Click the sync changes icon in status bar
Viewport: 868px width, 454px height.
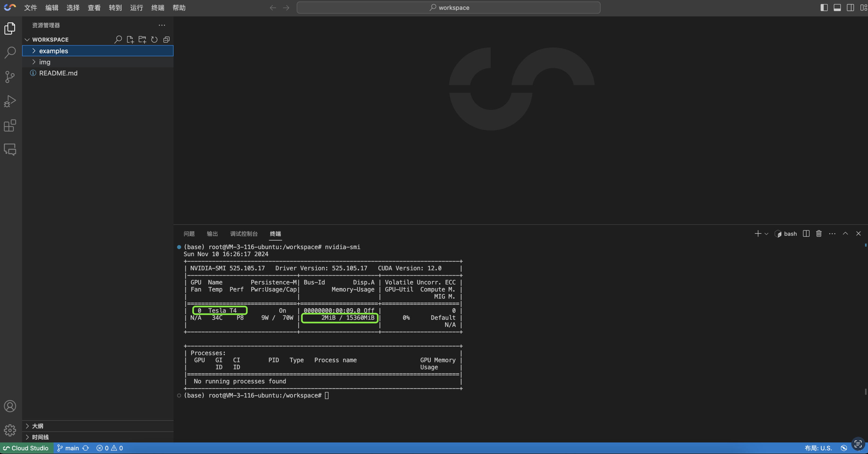pos(86,448)
